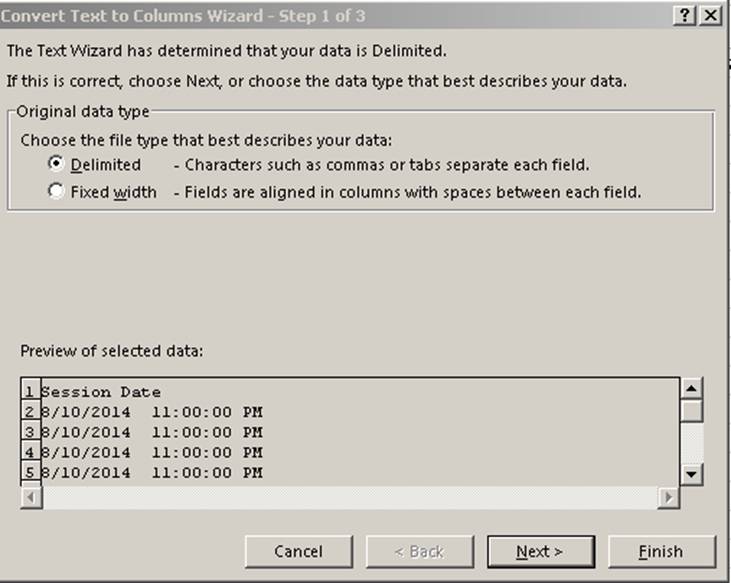The image size is (731, 583).
Task: Click row number 5 in data preview
Action: click(30, 472)
